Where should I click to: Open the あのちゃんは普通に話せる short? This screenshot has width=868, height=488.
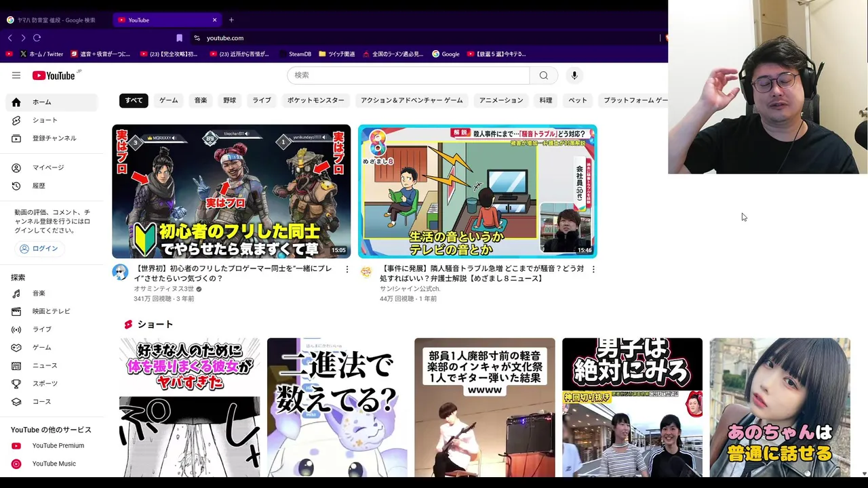(780, 407)
